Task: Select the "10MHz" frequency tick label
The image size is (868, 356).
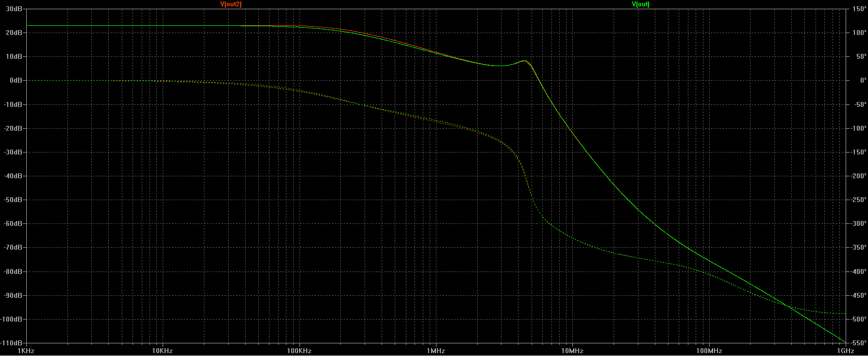Action: [572, 351]
